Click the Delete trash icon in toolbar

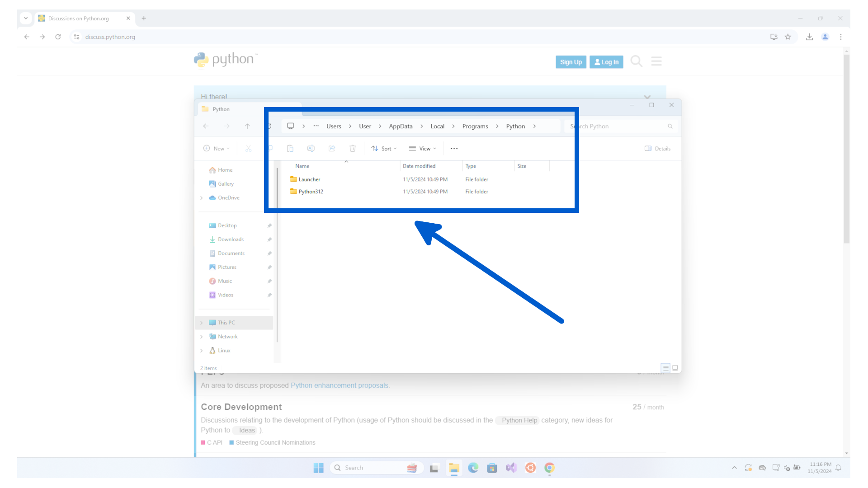pos(353,149)
